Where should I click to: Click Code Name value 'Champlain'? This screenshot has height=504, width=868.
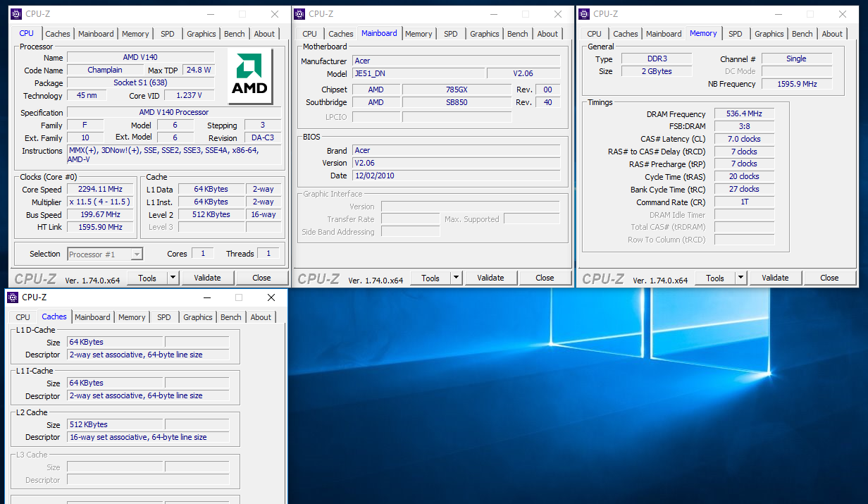pyautogui.click(x=105, y=70)
